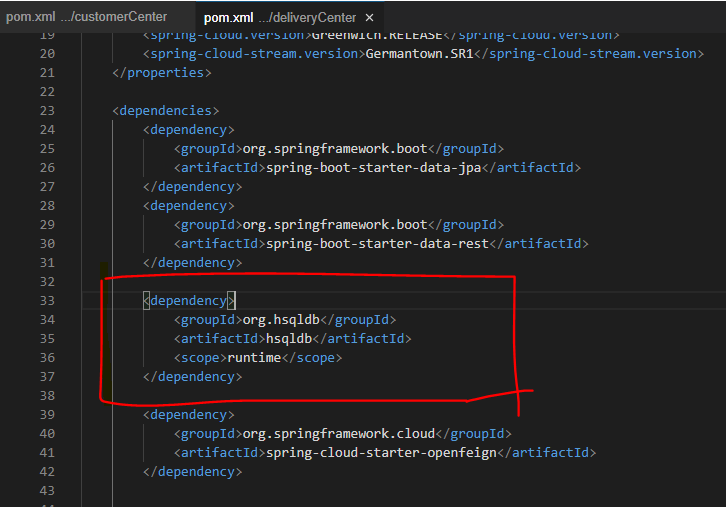Close the deliveryCenter pom.xml tab

[x=369, y=18]
